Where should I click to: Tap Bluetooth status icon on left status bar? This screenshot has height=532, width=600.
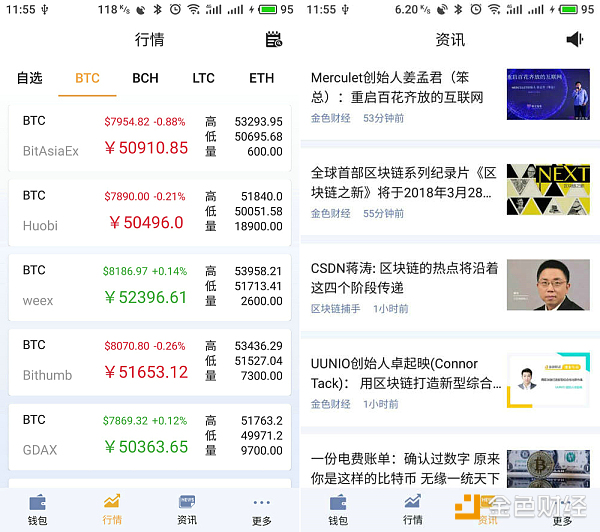pos(157,9)
